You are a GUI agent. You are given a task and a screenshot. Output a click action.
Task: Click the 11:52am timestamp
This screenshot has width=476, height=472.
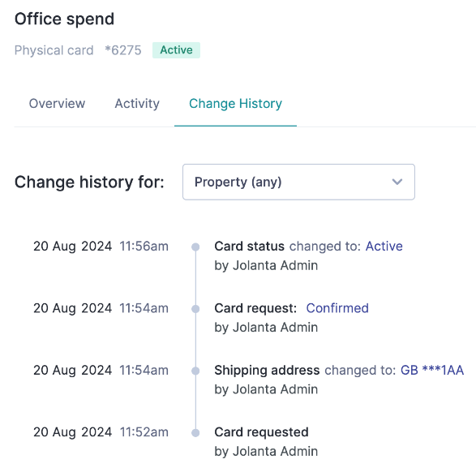tap(144, 432)
